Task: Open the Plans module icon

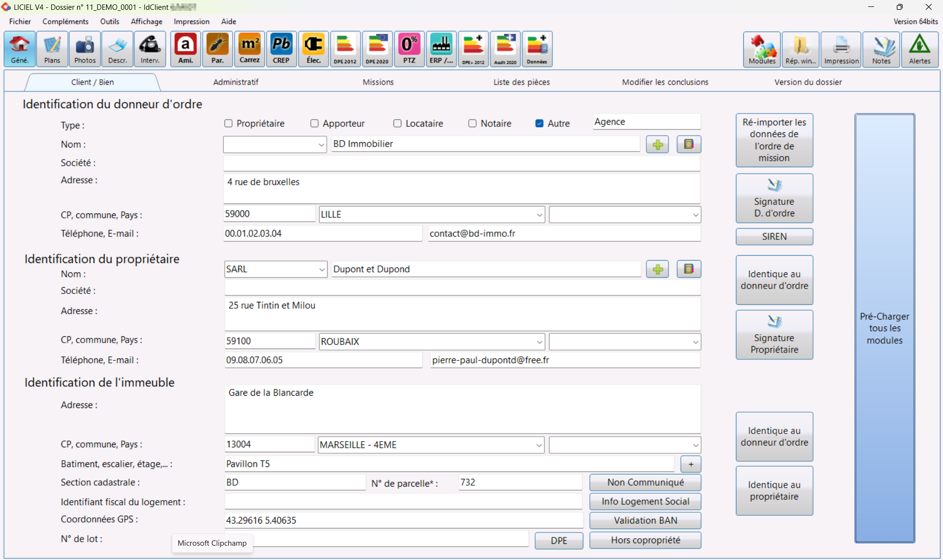Action: point(52,49)
